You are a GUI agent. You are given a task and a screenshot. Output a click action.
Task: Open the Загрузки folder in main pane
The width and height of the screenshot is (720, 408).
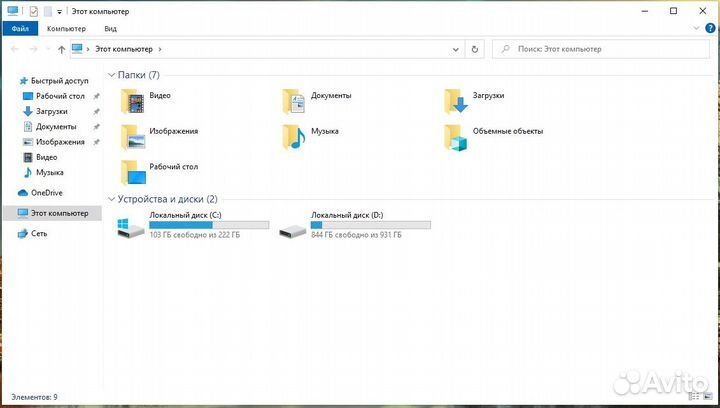pos(456,100)
